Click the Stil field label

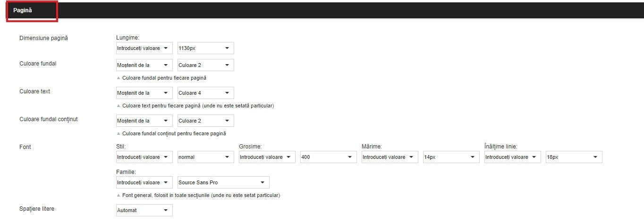pyautogui.click(x=121, y=147)
